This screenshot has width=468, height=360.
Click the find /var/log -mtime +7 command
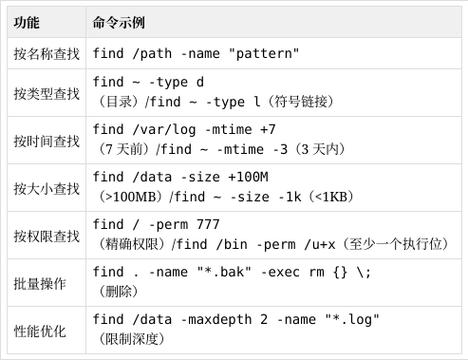point(184,129)
